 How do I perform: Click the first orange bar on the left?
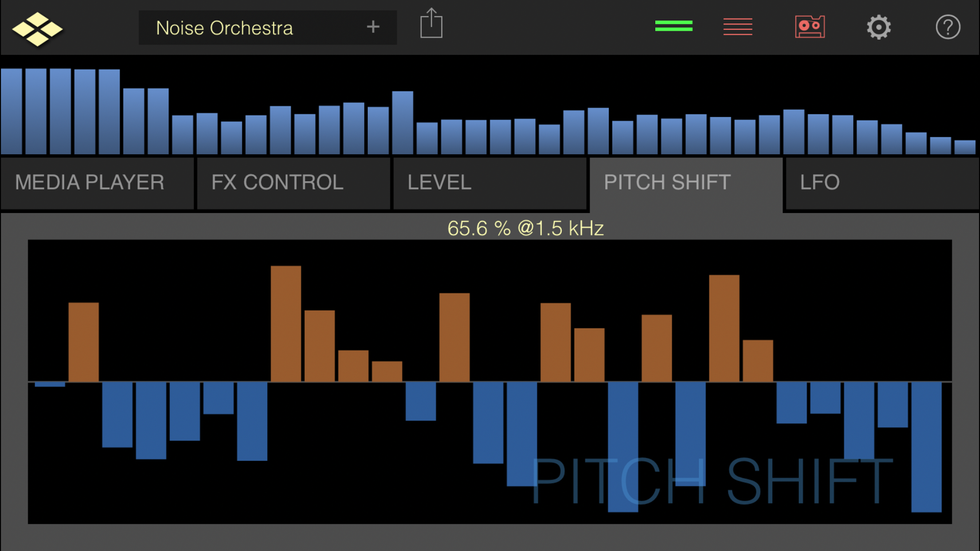pyautogui.click(x=83, y=342)
